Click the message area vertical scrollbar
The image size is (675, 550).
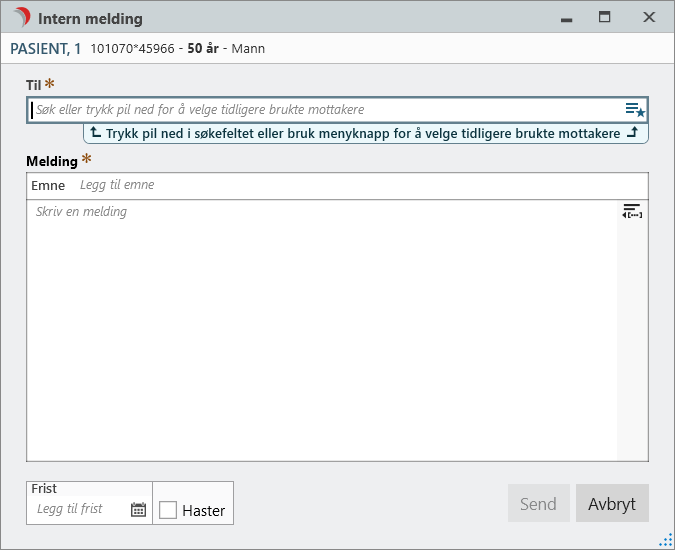632,340
